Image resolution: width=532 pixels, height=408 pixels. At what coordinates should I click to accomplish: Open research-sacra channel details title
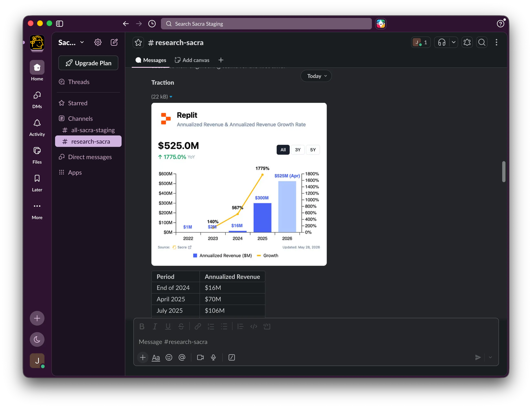click(x=176, y=42)
